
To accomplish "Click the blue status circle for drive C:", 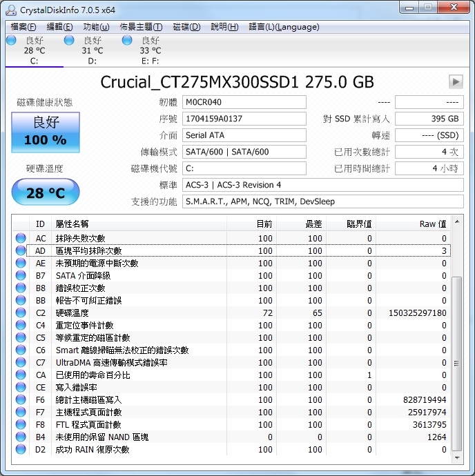I will (11, 40).
